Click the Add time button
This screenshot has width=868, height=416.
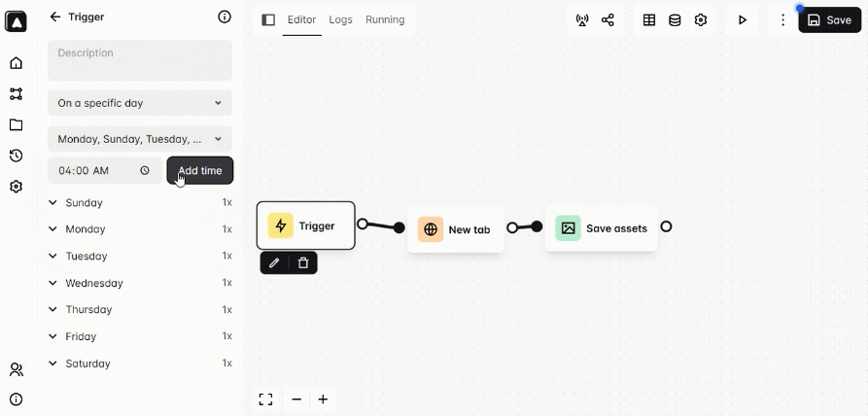200,170
